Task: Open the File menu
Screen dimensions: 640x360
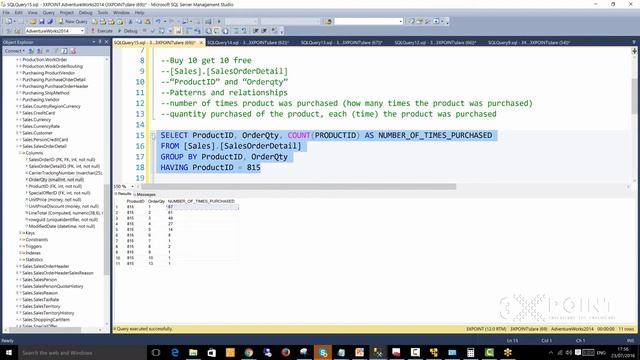Action: point(6,13)
